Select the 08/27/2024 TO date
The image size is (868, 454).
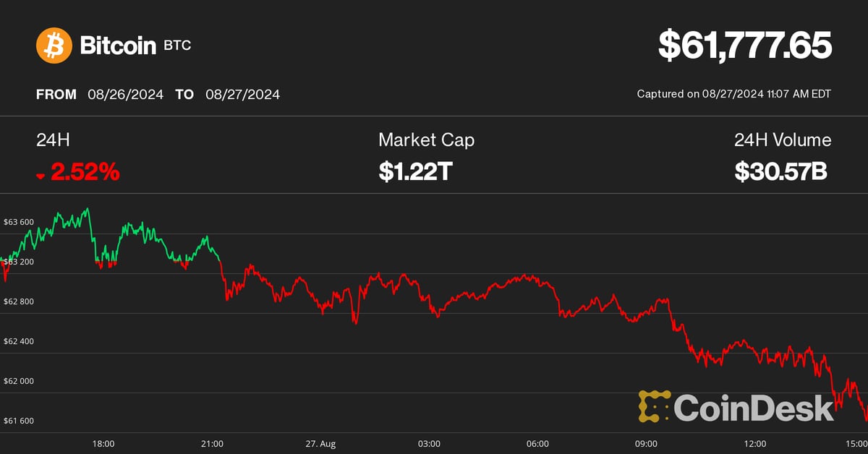coord(242,94)
